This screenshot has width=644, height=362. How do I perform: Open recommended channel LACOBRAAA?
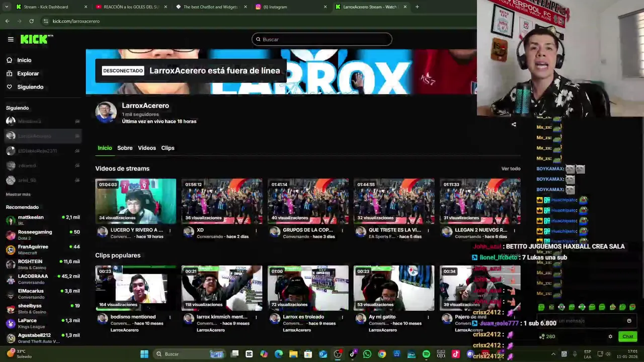pyautogui.click(x=43, y=279)
